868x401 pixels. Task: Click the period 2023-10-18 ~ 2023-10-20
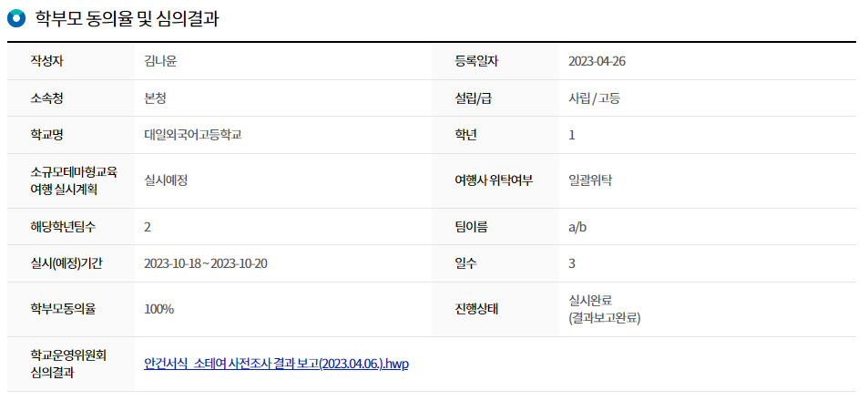point(205,263)
